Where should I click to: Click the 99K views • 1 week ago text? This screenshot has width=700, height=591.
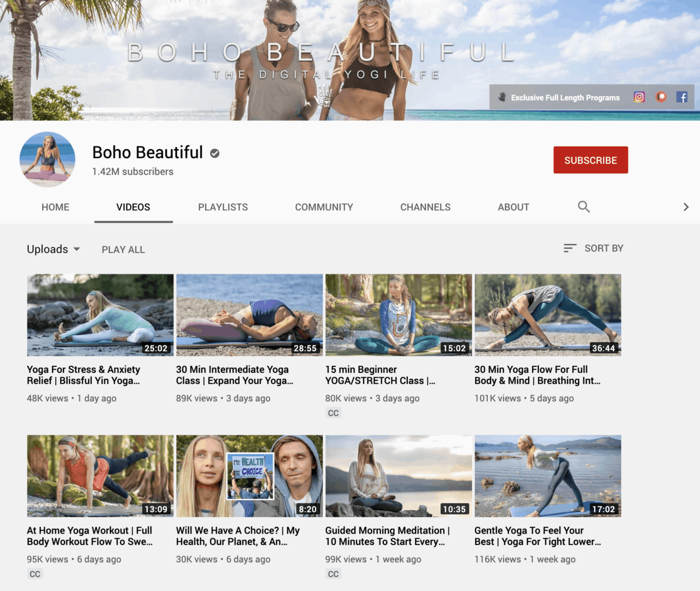(x=374, y=559)
